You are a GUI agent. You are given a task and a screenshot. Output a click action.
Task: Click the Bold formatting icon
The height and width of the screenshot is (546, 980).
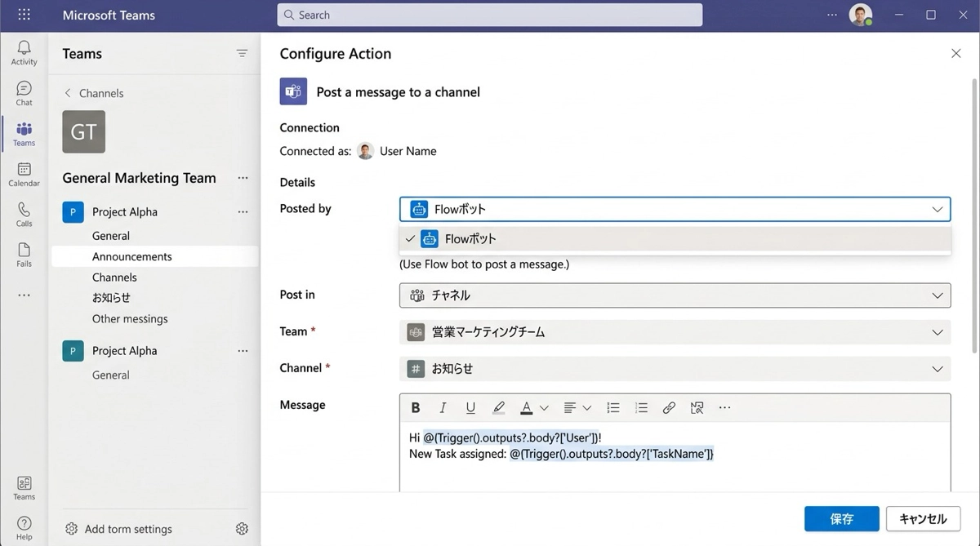pyautogui.click(x=416, y=408)
